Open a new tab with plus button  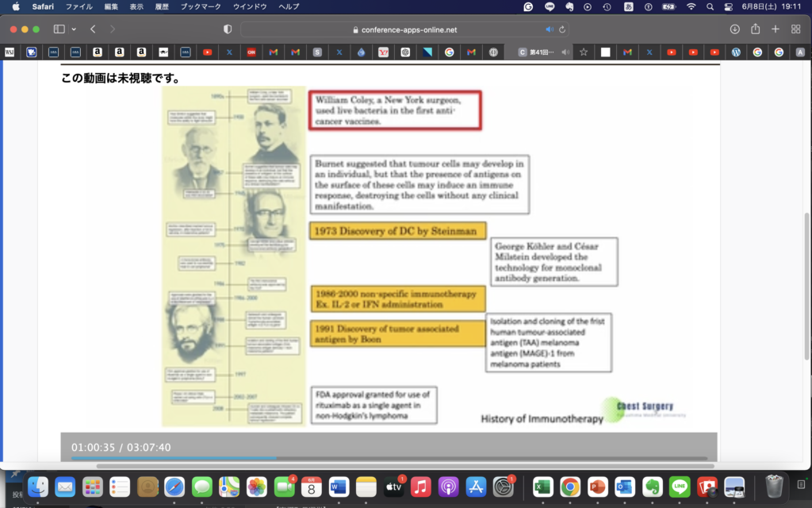[776, 29]
